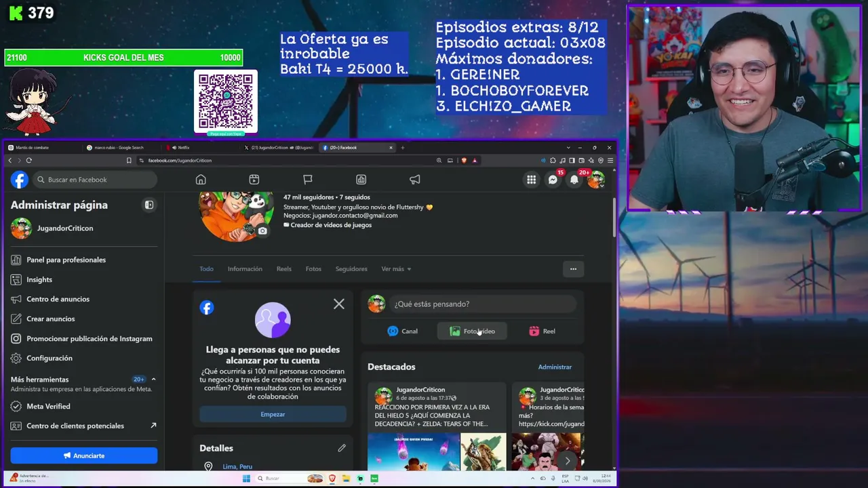Open Panel para profesionales in sidebar
This screenshot has width=868, height=488.
coord(84,260)
